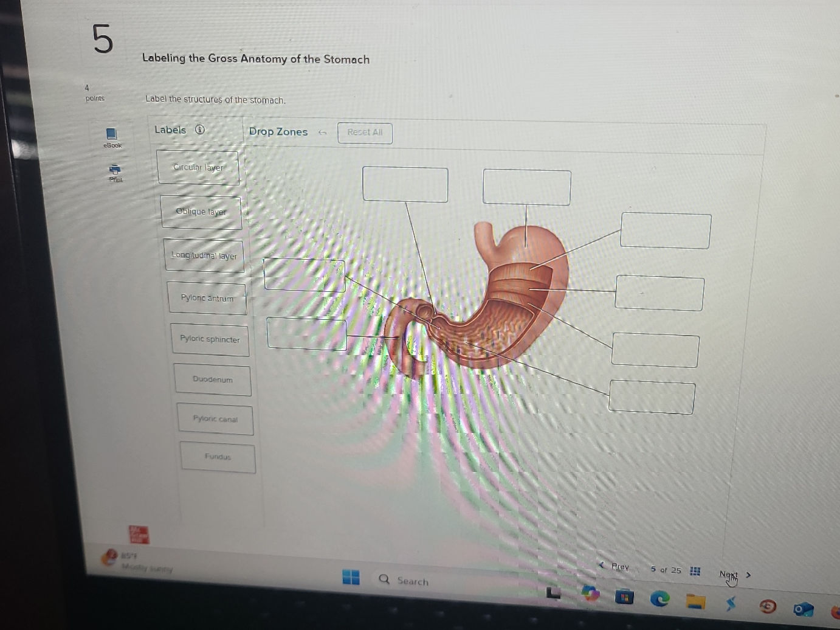Click the taskbar Search field
The width and height of the screenshot is (840, 630).
click(x=410, y=581)
